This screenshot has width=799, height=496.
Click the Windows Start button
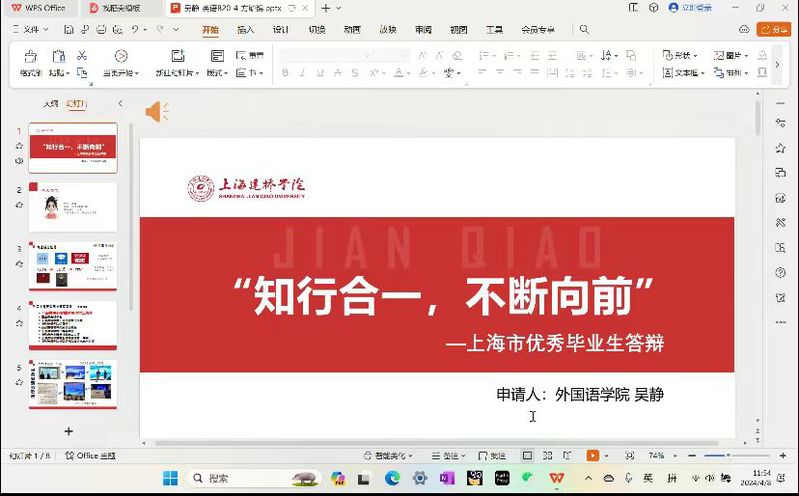coord(170,478)
